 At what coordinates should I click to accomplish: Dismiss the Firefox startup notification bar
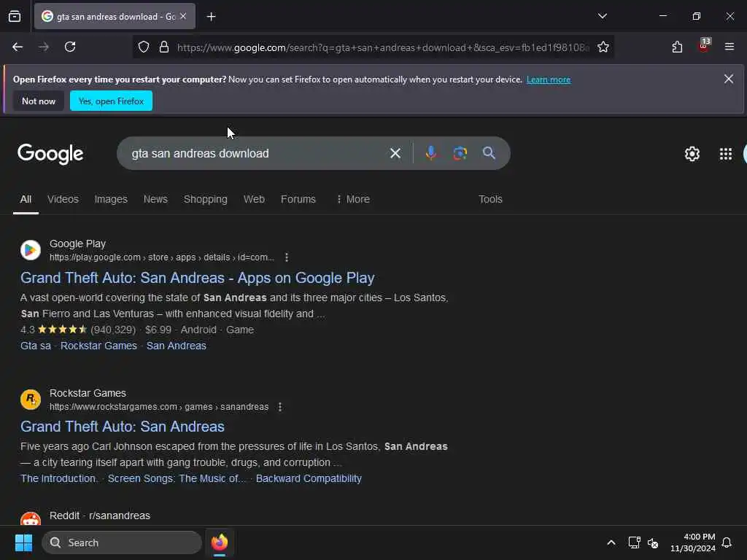(729, 79)
